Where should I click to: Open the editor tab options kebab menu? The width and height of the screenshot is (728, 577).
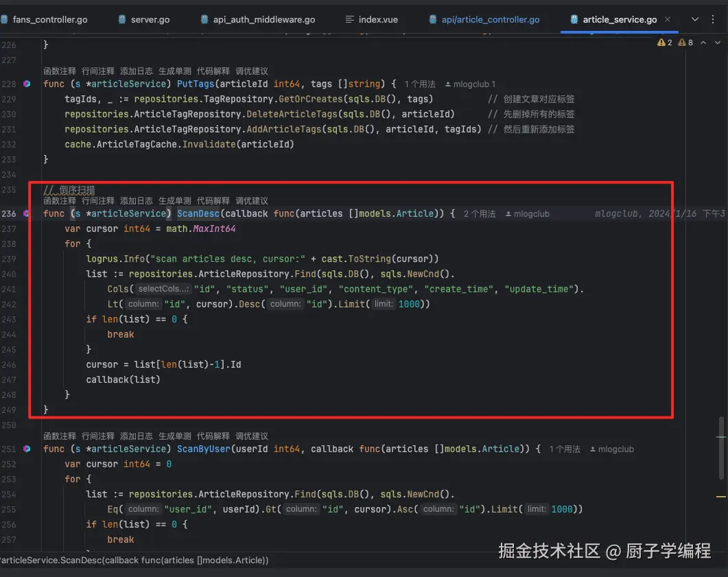pyautogui.click(x=713, y=19)
